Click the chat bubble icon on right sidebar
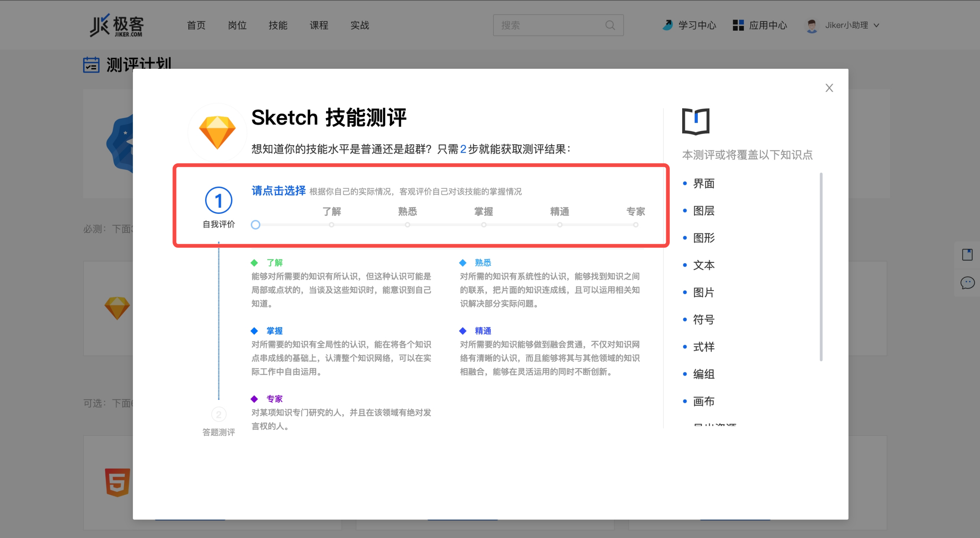This screenshot has height=538, width=980. click(967, 283)
